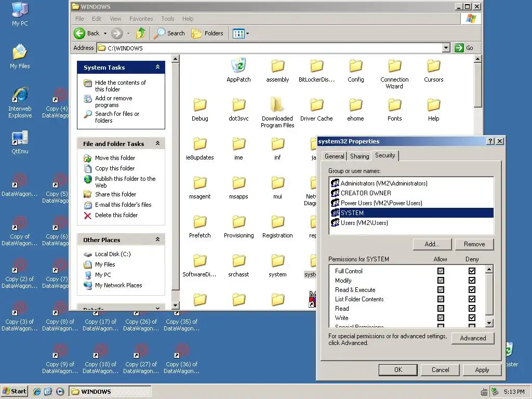Toggle Deny checkbox for Full Control
The width and height of the screenshot is (532, 399).
(472, 271)
